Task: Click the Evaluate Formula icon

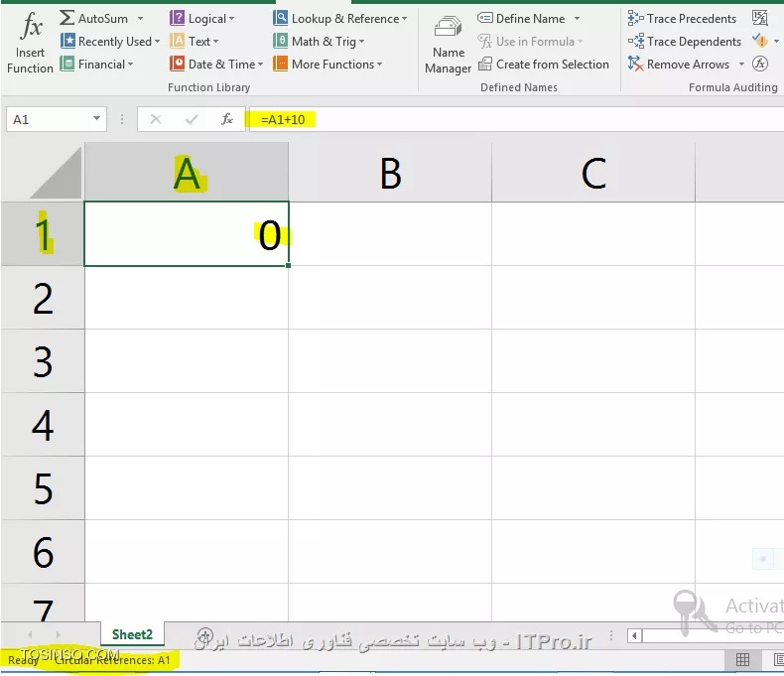Action: [760, 64]
